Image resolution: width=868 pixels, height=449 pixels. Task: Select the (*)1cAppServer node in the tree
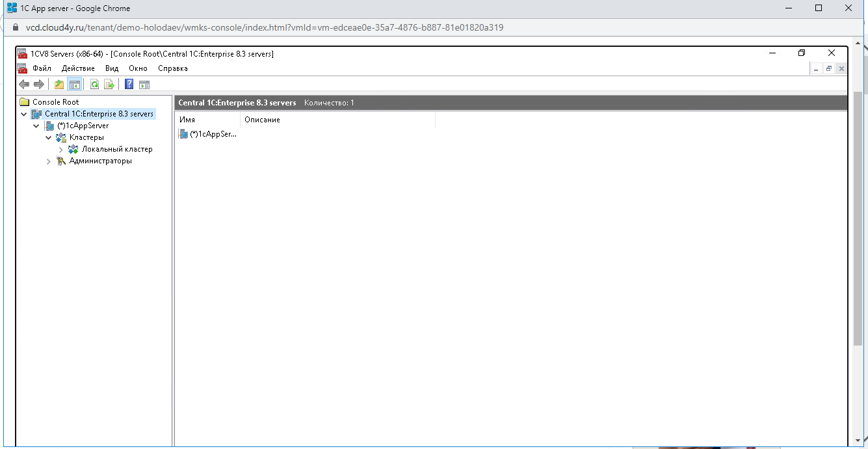[83, 126]
